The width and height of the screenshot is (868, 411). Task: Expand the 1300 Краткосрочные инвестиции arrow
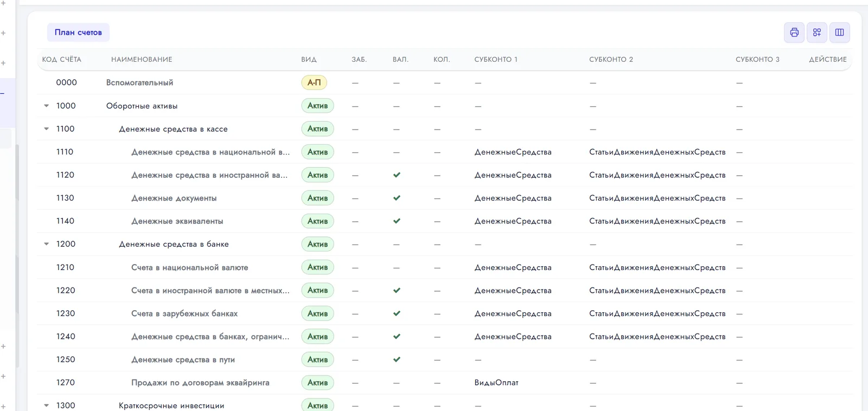47,406
